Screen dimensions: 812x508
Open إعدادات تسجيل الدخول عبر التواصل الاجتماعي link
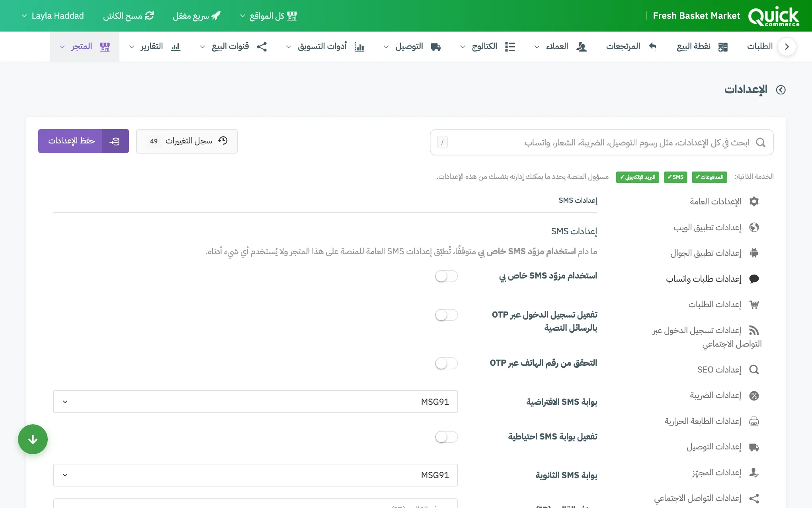coord(706,337)
